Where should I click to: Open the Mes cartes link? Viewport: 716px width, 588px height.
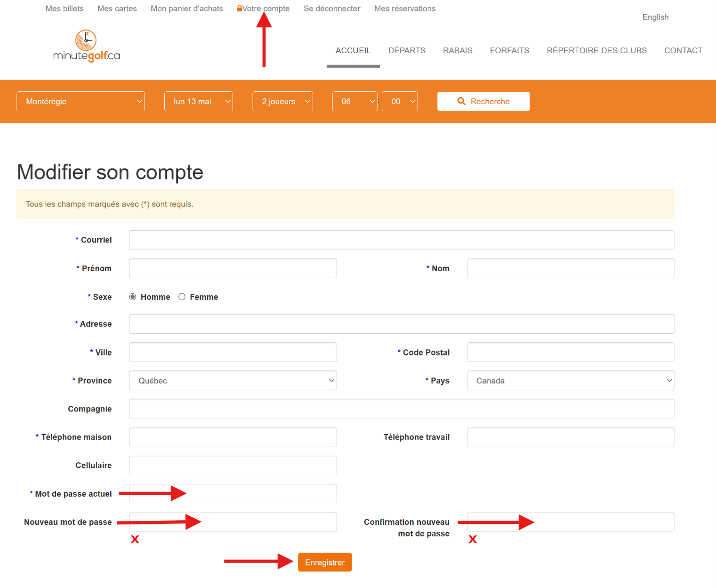(x=117, y=9)
